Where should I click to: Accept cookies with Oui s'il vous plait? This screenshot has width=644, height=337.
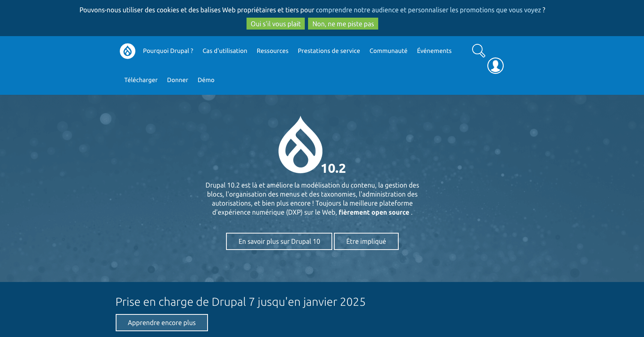click(276, 24)
